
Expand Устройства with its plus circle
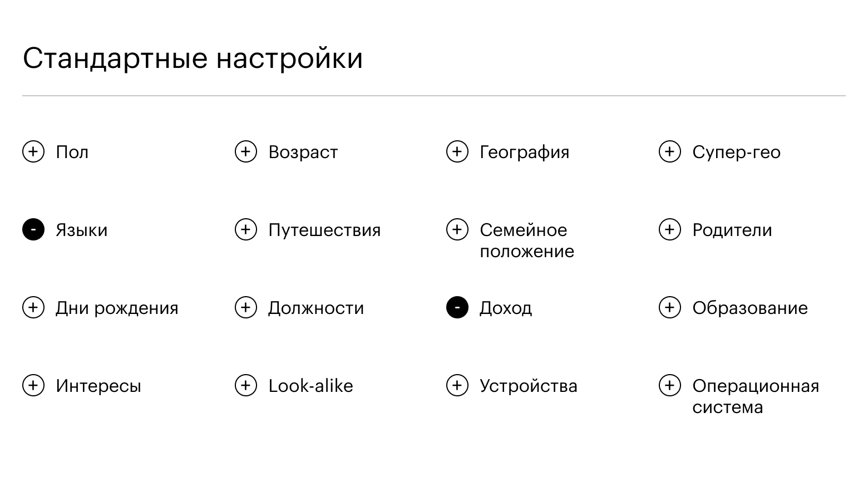pos(457,385)
